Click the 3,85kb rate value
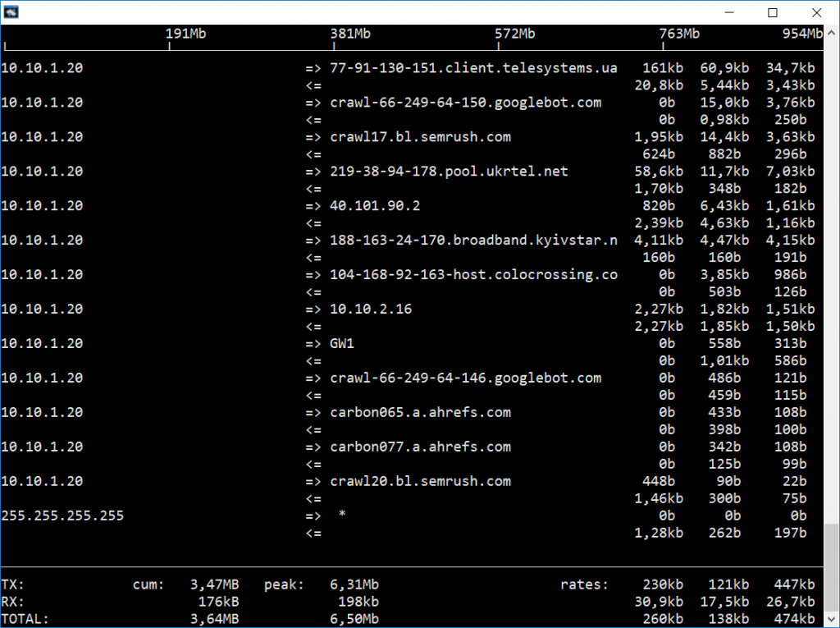The image size is (840, 628). [724, 274]
